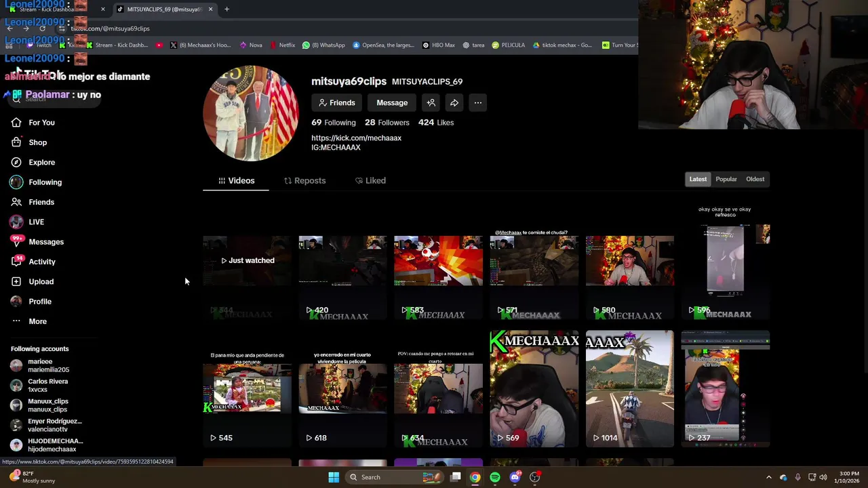
Task: Open manuux_clips account
Action: 39,405
